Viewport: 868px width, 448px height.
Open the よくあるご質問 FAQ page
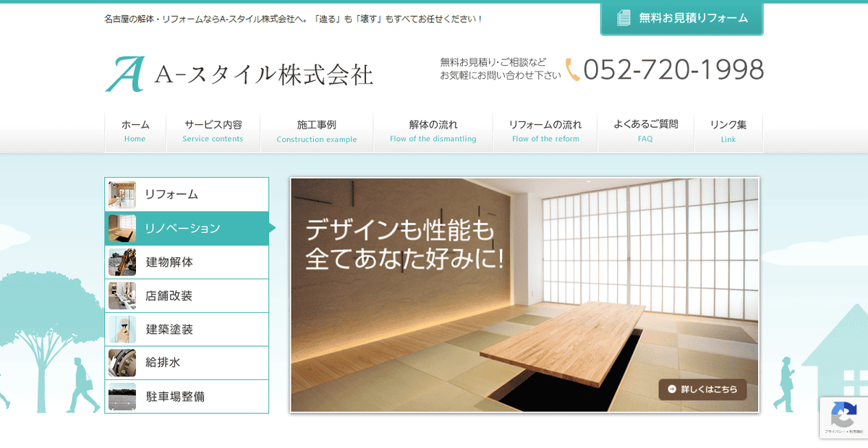pos(645,132)
